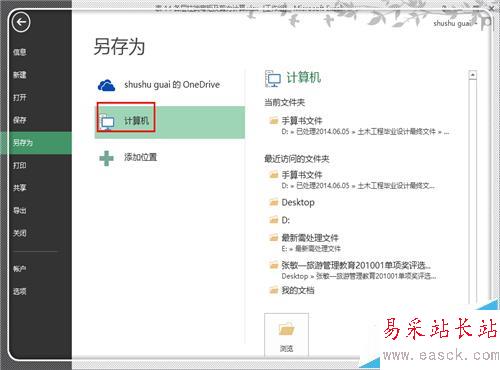This screenshot has width=500, height=370.
Task: Open current folder 手算书文件 under 当前文件夹
Action: (302, 120)
